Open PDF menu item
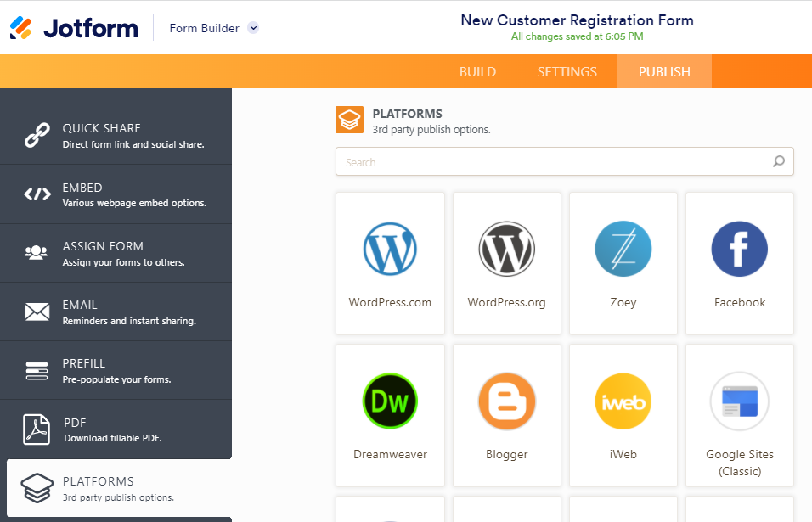The width and height of the screenshot is (812, 522). point(116,429)
